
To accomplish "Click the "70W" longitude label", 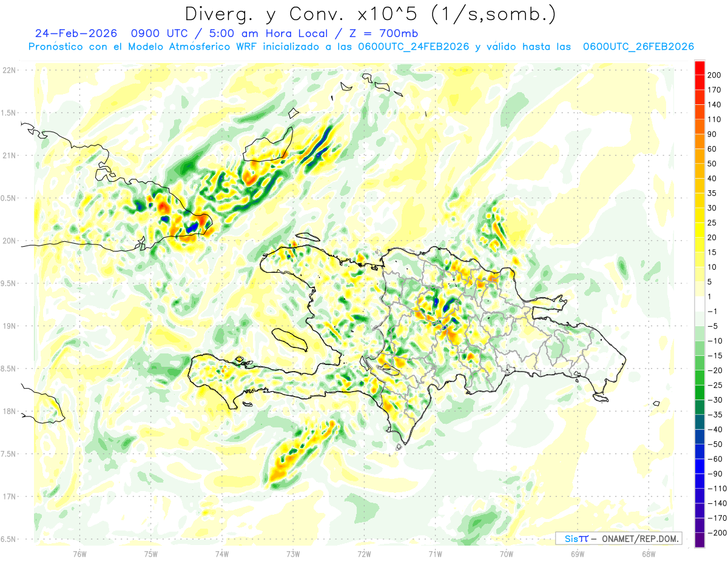I will pyautogui.click(x=507, y=553).
